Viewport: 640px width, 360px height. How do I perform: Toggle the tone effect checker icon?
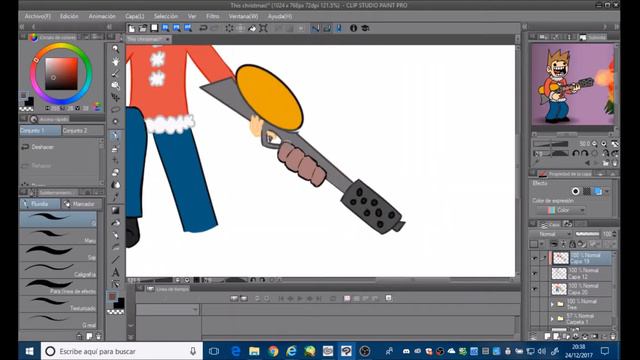point(587,191)
